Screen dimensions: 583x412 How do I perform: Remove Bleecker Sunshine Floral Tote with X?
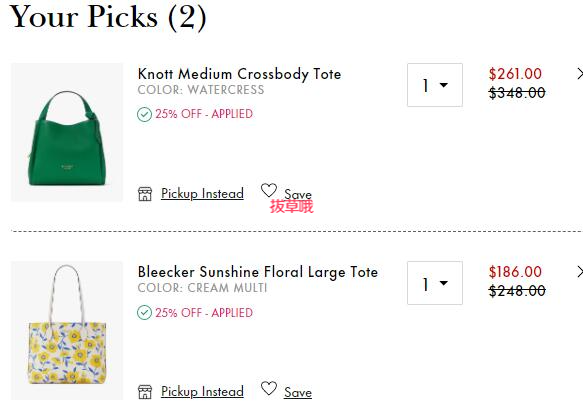(580, 272)
